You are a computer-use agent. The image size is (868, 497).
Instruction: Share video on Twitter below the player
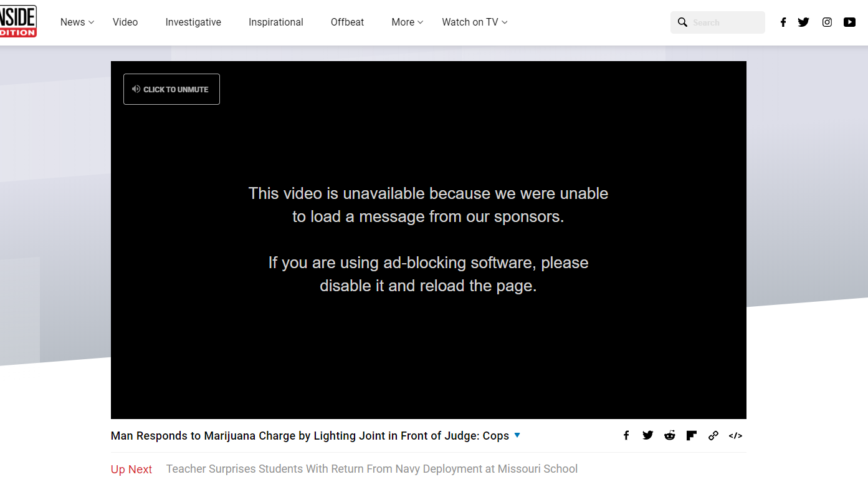[648, 435]
